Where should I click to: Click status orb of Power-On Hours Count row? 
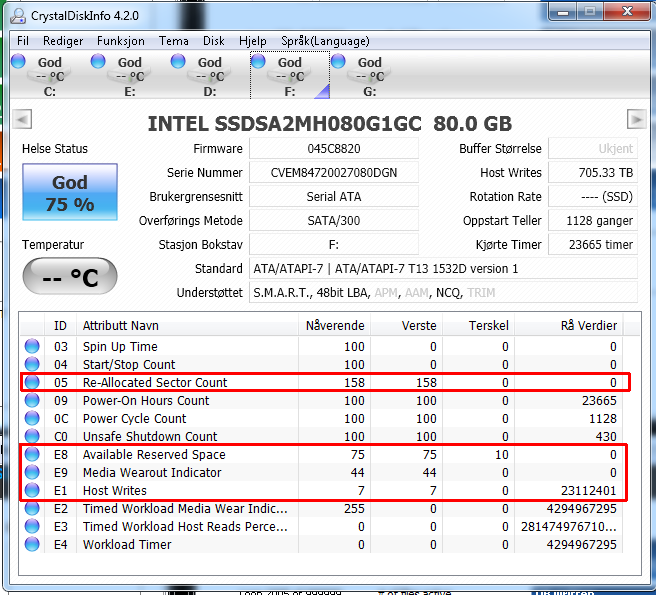pos(32,400)
